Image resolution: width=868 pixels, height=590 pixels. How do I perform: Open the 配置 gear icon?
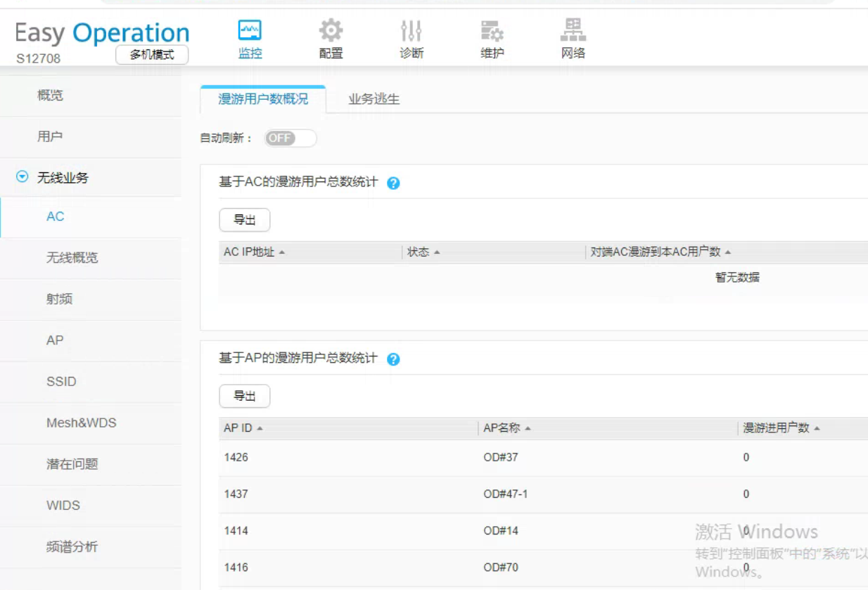pyautogui.click(x=331, y=31)
